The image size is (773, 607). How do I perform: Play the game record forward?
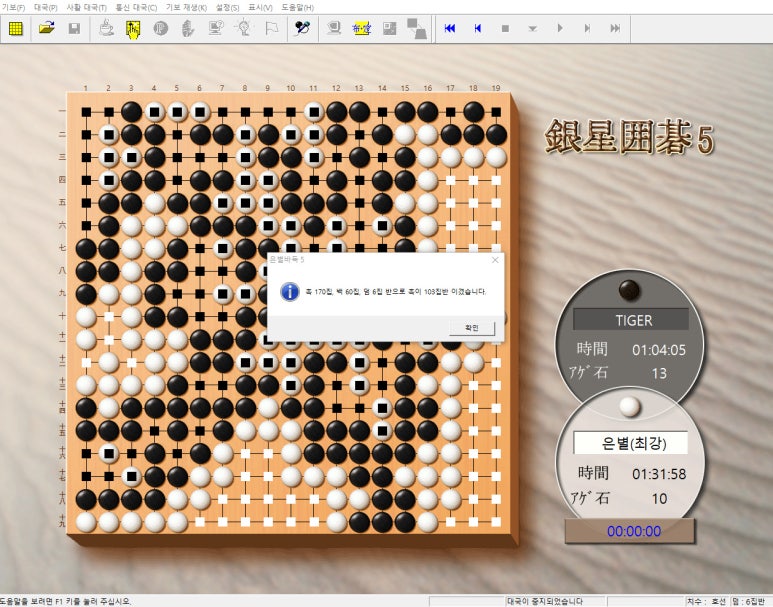560,29
